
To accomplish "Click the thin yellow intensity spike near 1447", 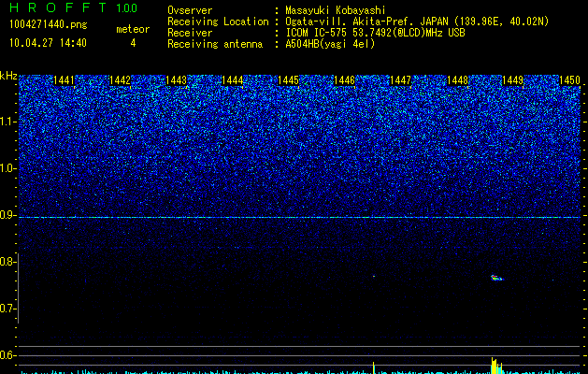I will [374, 367].
